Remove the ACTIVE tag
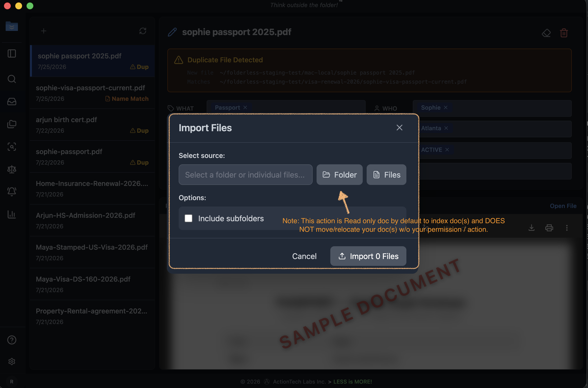This screenshot has height=388, width=588. (x=447, y=150)
